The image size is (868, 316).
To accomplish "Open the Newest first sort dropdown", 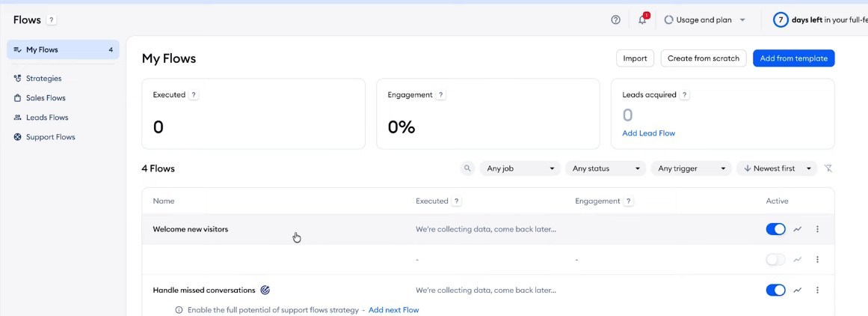I will click(x=777, y=168).
